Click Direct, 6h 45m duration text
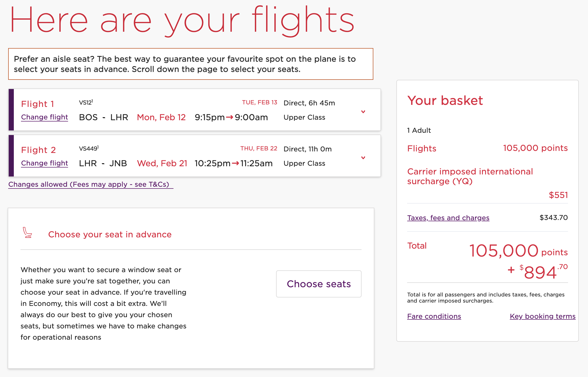This screenshot has width=588, height=377. click(309, 103)
